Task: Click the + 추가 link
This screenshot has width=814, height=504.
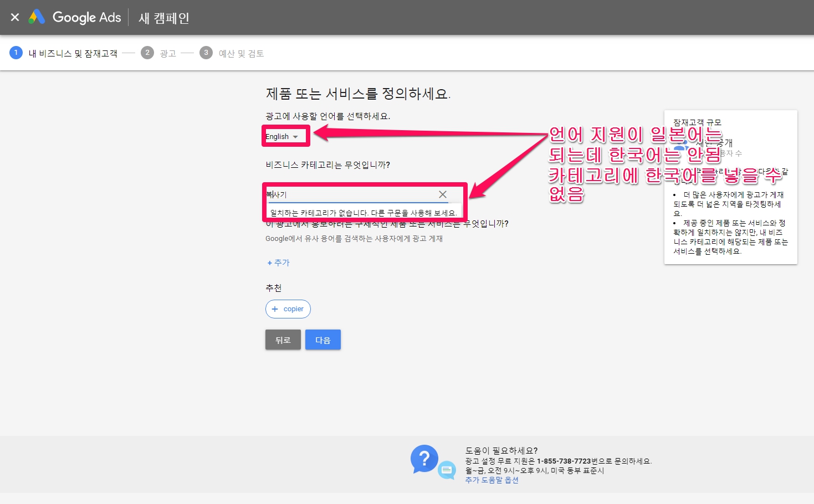Action: (278, 263)
